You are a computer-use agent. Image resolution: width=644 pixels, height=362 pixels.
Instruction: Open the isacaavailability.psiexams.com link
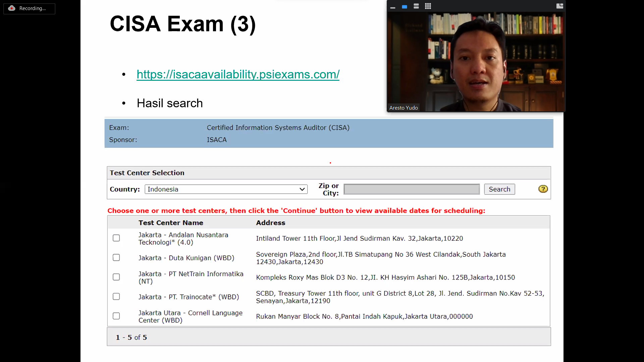coord(238,74)
